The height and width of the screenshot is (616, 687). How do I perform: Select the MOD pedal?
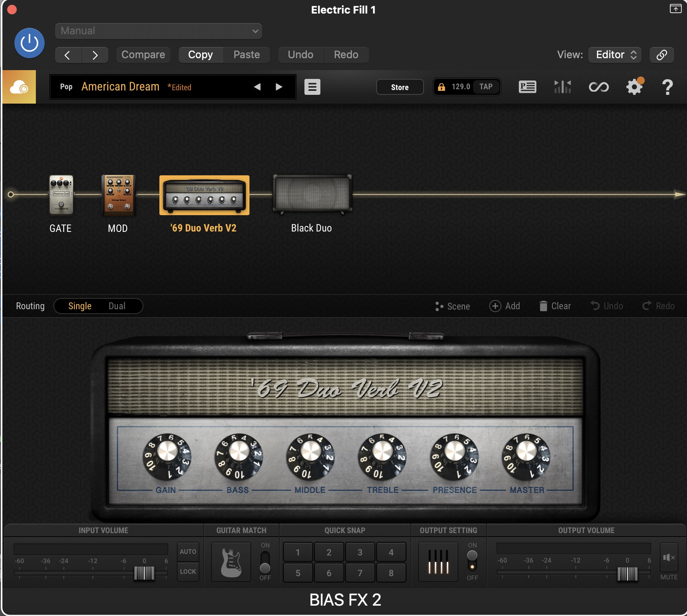point(118,194)
